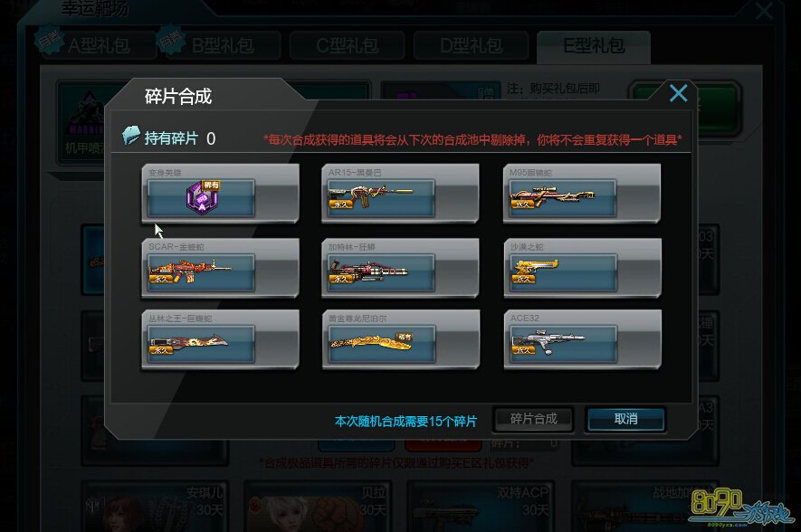Click the 取消 cancel button
The height and width of the screenshot is (532, 801).
tap(625, 419)
